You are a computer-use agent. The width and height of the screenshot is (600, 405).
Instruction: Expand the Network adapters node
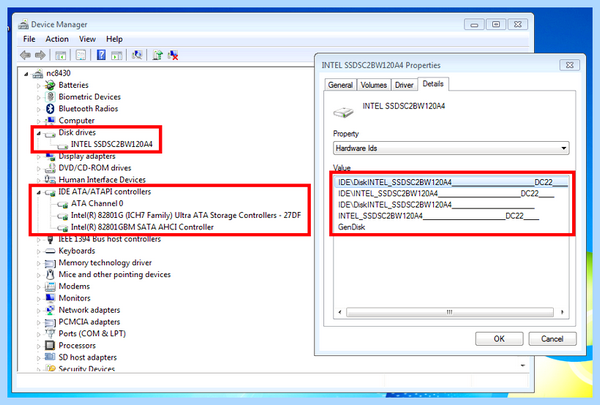(x=38, y=310)
